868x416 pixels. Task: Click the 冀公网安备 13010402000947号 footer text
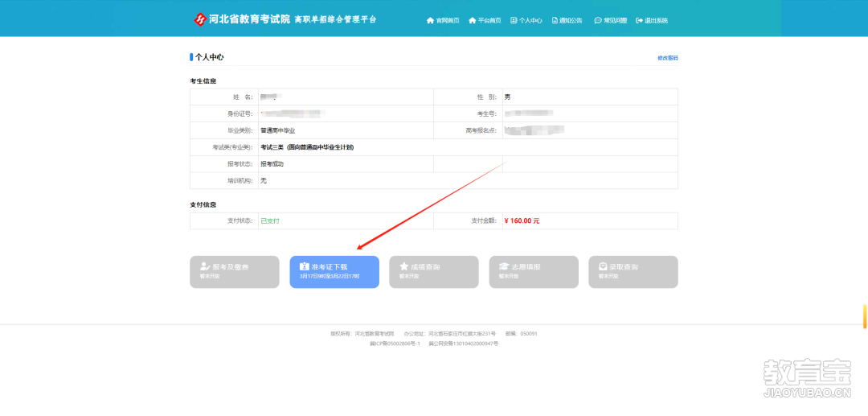pos(464,344)
